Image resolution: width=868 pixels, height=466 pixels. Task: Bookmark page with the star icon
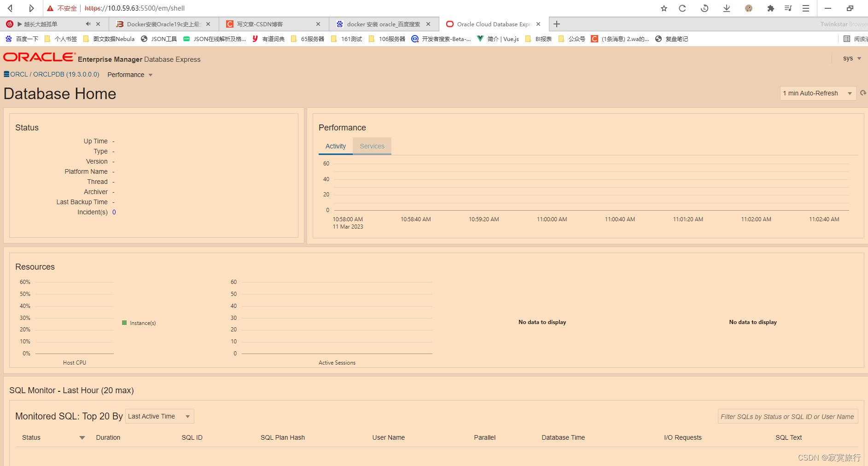tap(664, 8)
